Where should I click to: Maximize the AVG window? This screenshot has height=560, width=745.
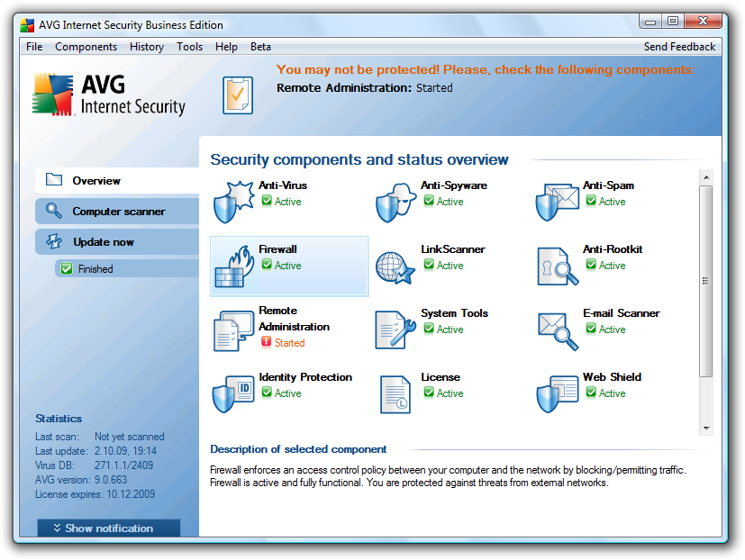click(x=672, y=22)
